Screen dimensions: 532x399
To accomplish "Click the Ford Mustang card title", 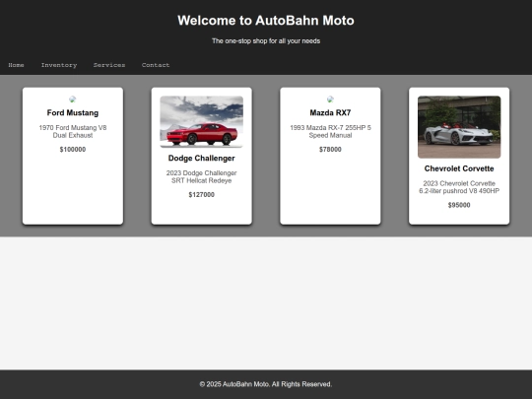I will [73, 113].
